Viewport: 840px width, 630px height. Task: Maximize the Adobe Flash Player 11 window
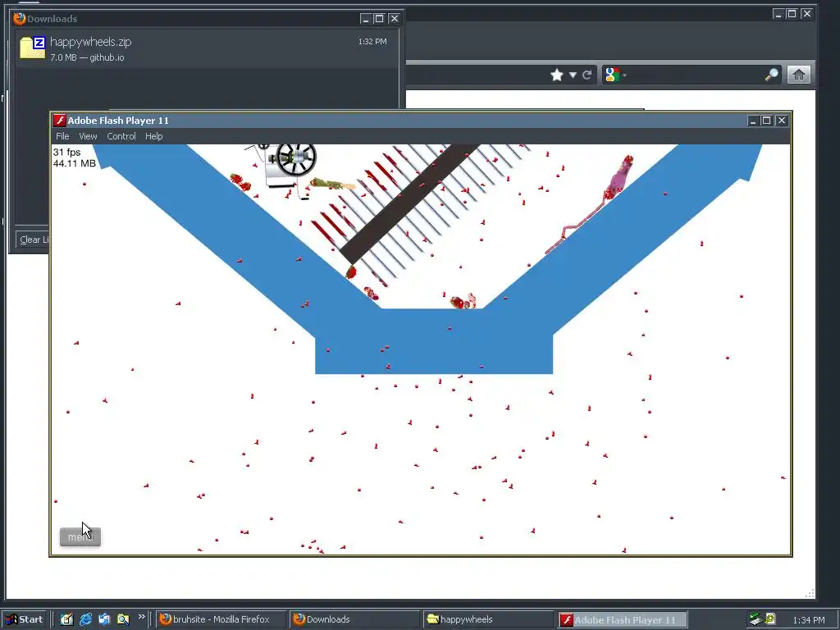point(767,121)
